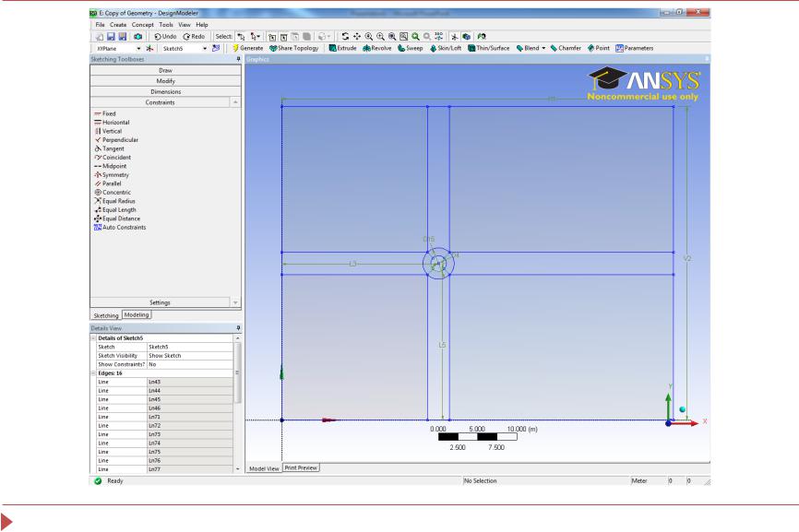The height and width of the screenshot is (532, 799).
Task: Select the Point tool
Action: point(598,48)
